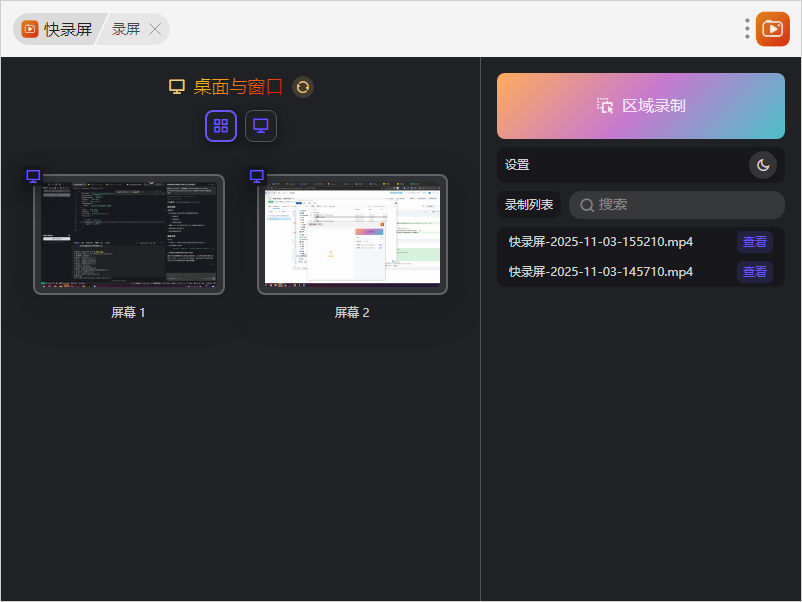Click the monitor badge on 屏幕 2 thumbnail
The image size is (802, 602).
point(257,176)
